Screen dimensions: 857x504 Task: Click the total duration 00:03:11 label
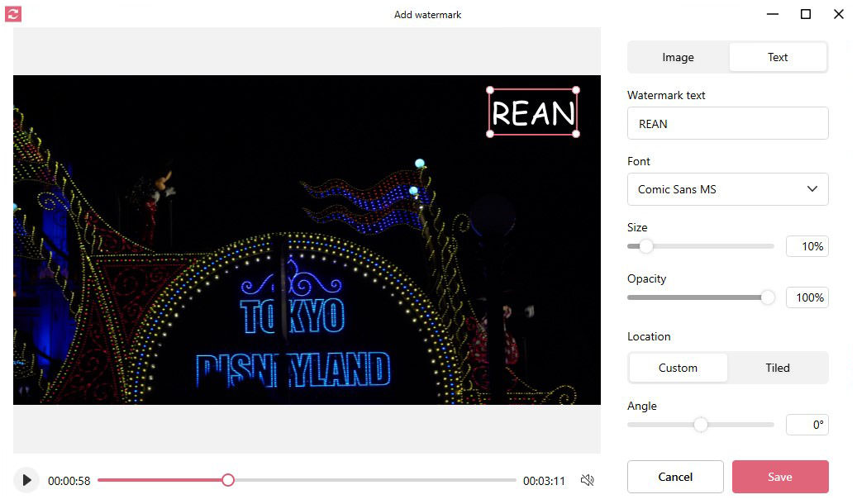(544, 481)
